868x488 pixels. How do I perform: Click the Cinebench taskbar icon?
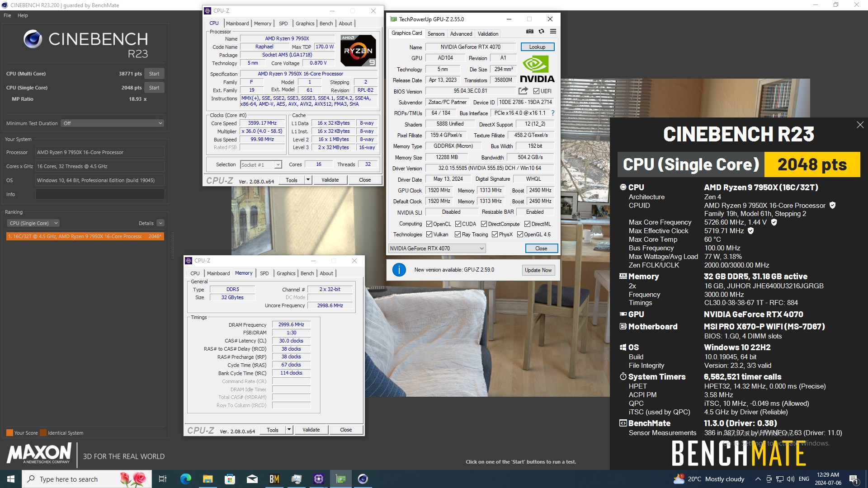[363, 479]
